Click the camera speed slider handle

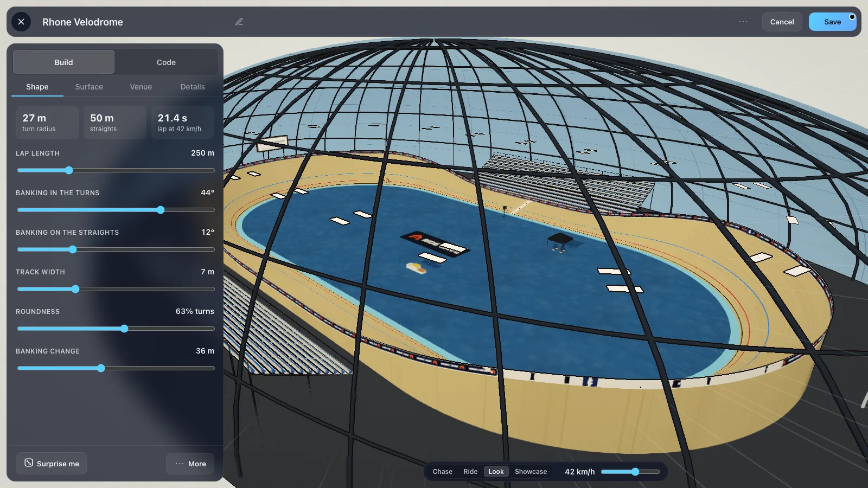(635, 472)
